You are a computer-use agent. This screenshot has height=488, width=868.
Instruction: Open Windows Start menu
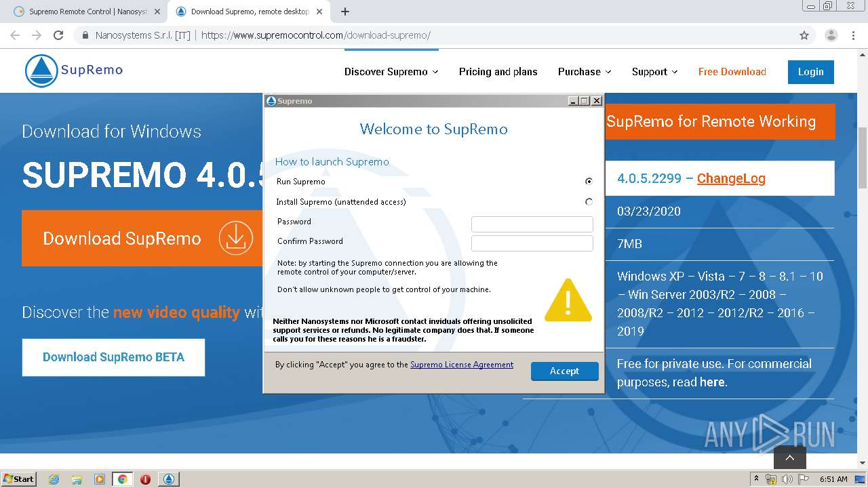pos(19,479)
